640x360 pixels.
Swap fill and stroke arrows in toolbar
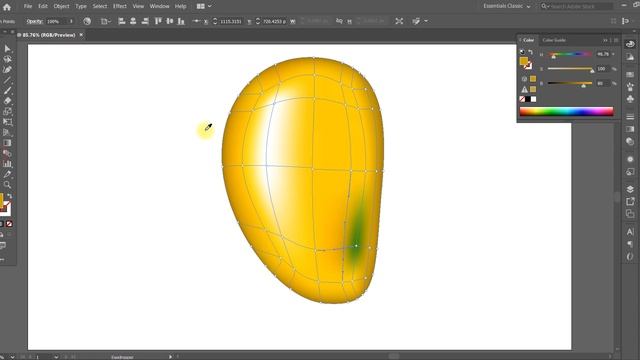[9, 197]
